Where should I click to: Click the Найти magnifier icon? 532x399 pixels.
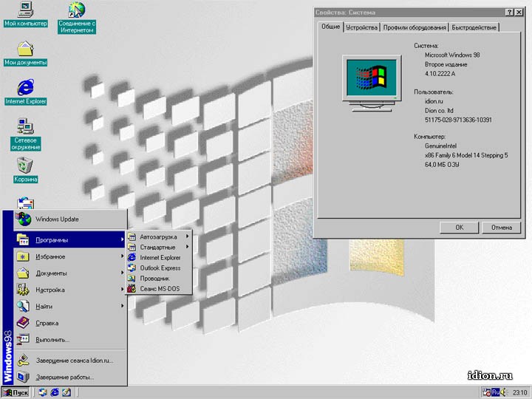[23, 306]
